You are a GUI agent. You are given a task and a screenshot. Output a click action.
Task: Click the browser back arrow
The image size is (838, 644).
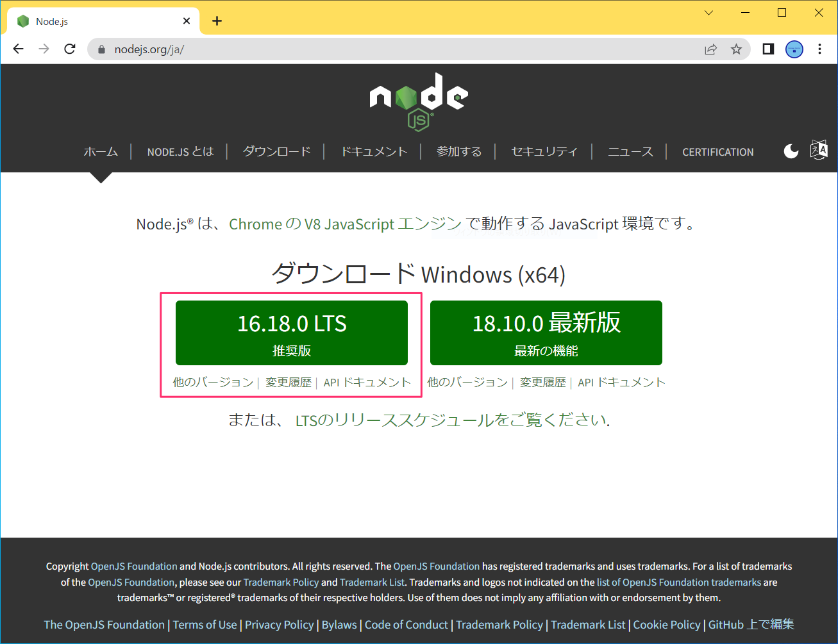click(18, 49)
